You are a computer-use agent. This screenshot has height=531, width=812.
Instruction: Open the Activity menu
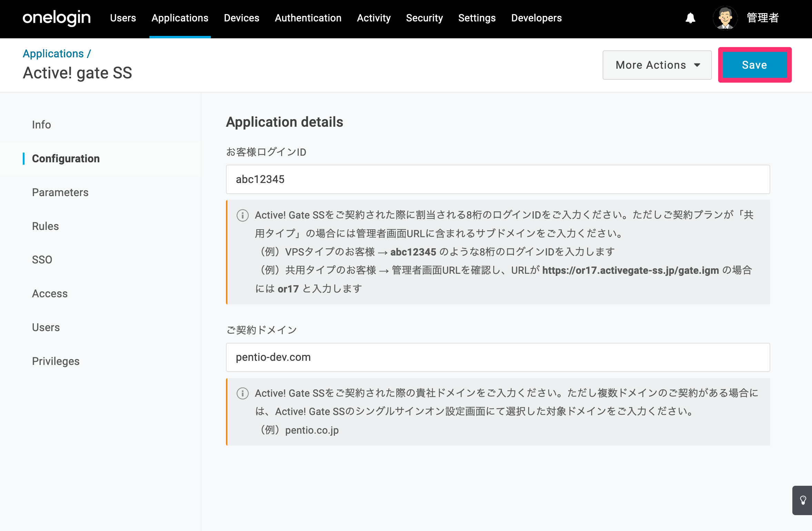[x=374, y=18]
